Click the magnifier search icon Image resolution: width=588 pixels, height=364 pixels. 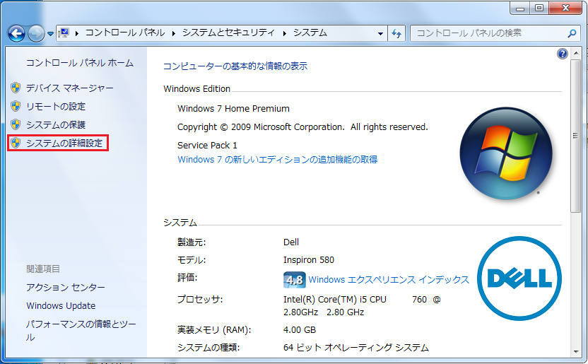pyautogui.click(x=572, y=33)
